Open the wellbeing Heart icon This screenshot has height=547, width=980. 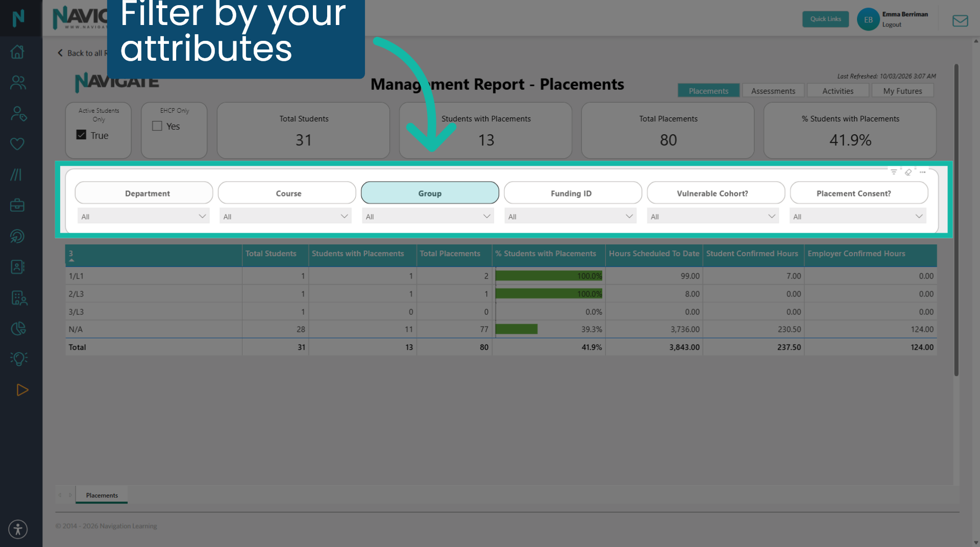click(17, 143)
